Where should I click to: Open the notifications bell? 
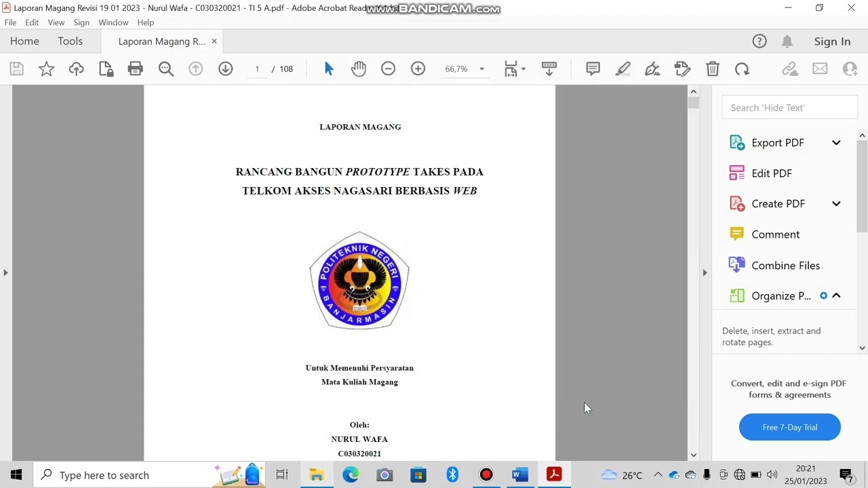[x=787, y=41]
